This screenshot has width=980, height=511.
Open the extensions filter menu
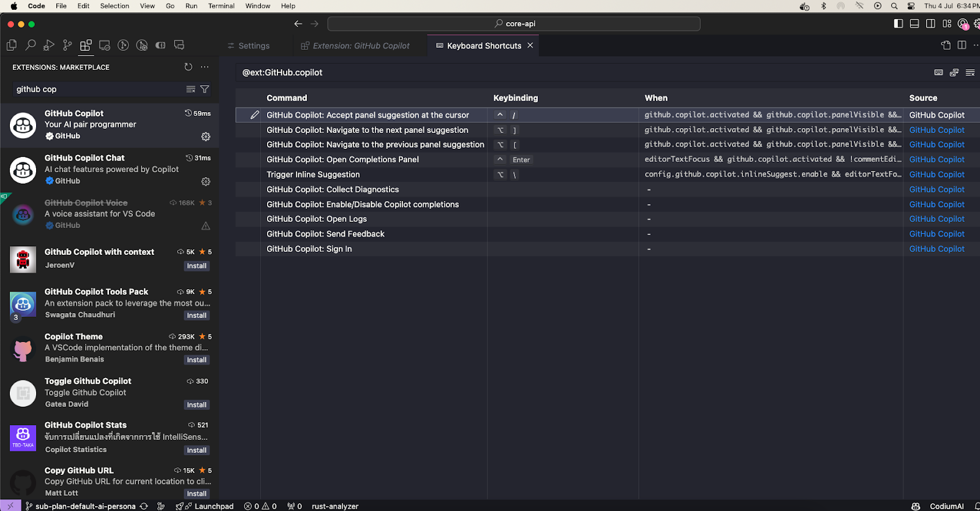tap(205, 89)
